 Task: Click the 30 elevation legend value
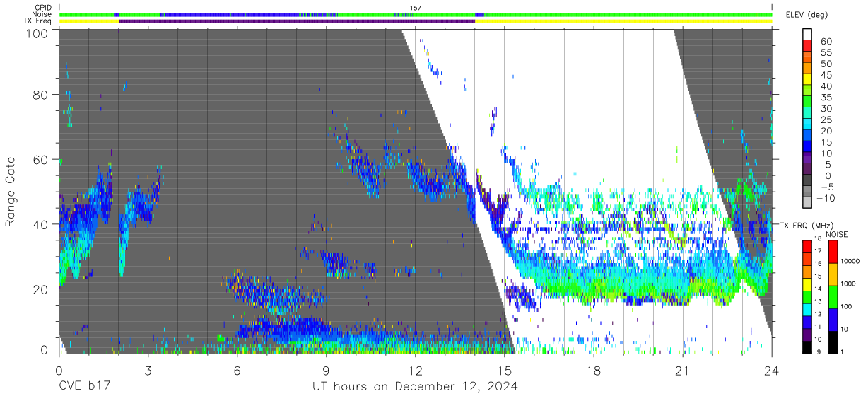pos(826,109)
